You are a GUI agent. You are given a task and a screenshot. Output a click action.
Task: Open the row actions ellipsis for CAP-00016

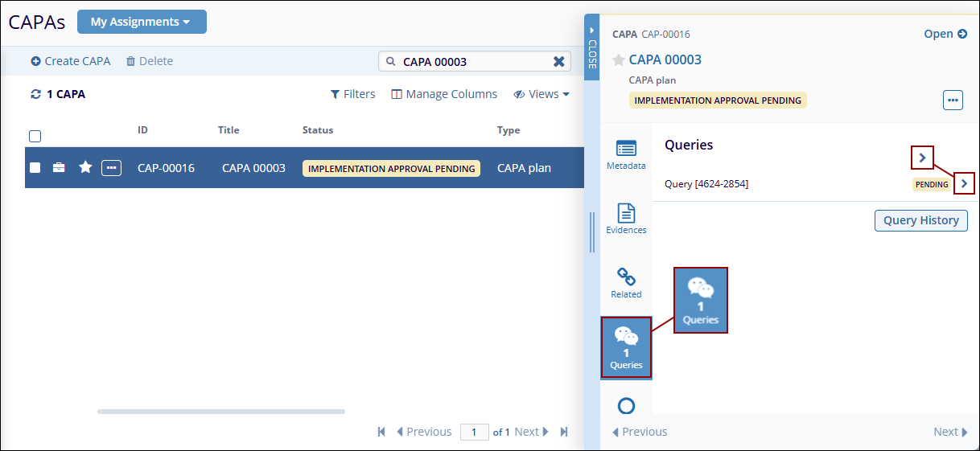pos(111,168)
